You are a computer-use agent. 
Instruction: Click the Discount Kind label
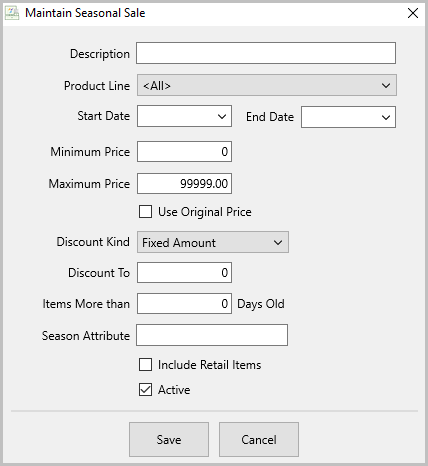pyautogui.click(x=93, y=242)
